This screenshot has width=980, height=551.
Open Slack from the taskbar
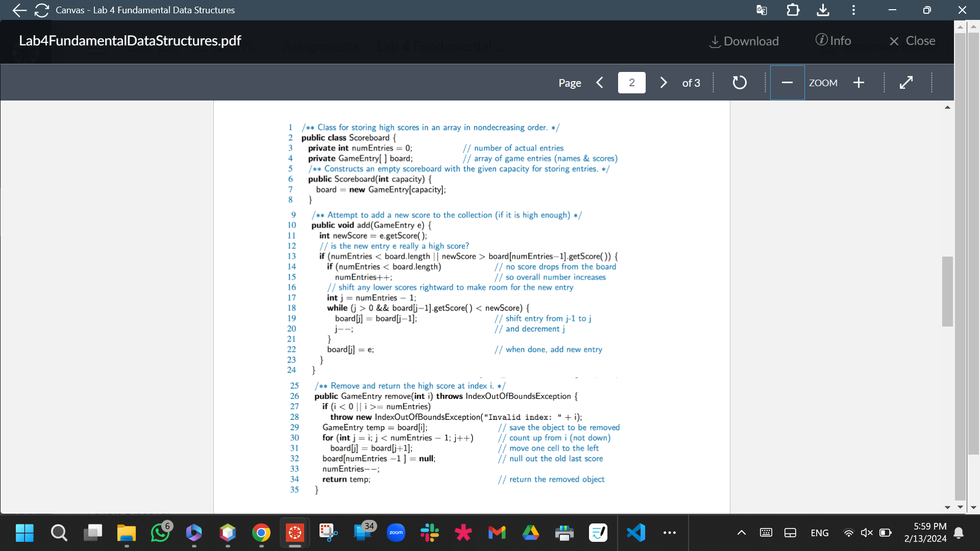[x=429, y=532]
